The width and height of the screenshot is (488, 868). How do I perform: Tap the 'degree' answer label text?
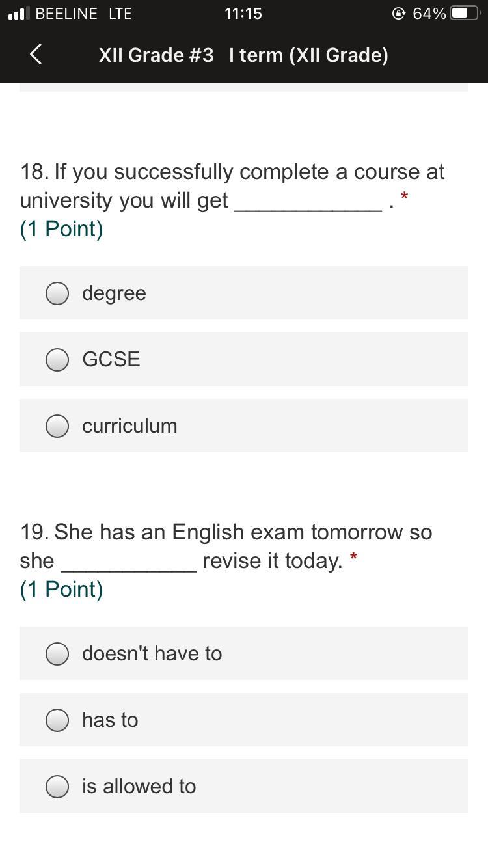(114, 293)
